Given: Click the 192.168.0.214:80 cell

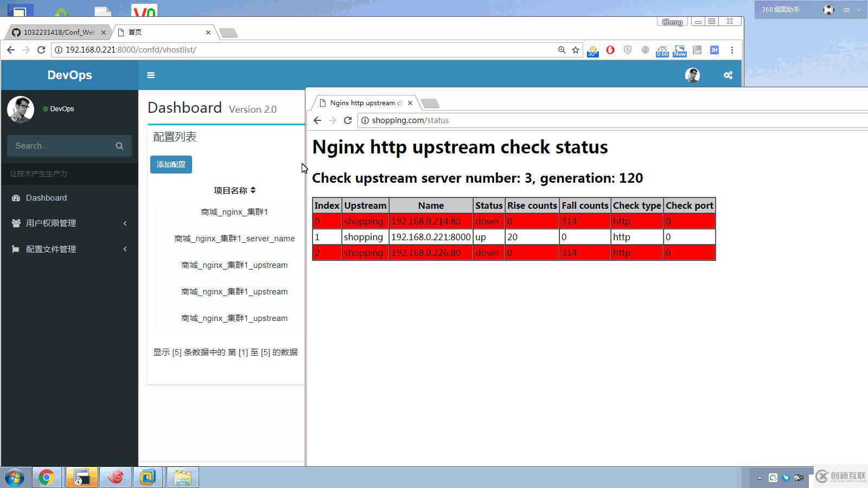Looking at the screenshot, I should pyautogui.click(x=431, y=221).
